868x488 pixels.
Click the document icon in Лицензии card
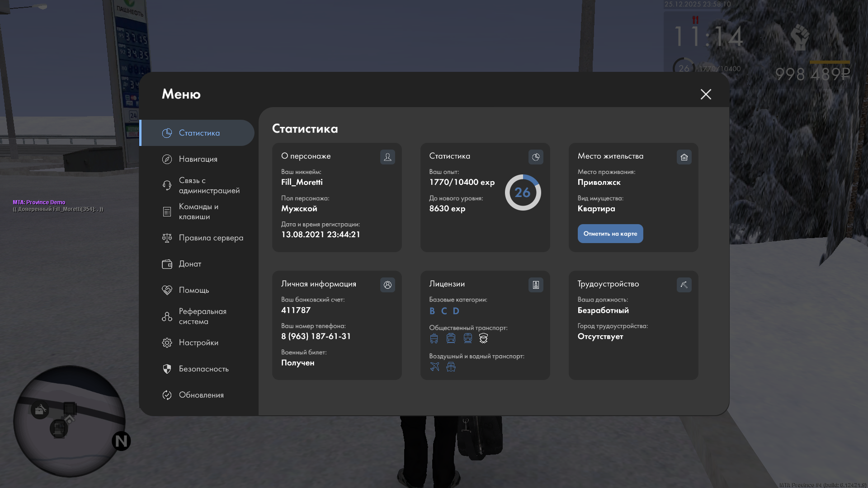pyautogui.click(x=536, y=285)
